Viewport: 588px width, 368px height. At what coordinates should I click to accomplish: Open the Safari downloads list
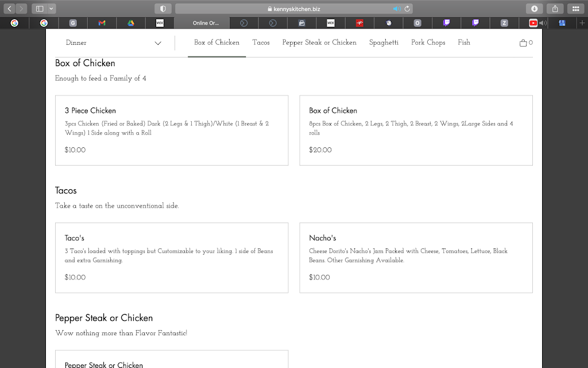(534, 9)
